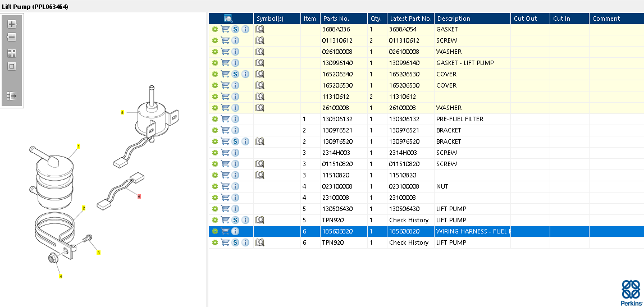Open supersession S icon for 165206340

pyautogui.click(x=235, y=74)
